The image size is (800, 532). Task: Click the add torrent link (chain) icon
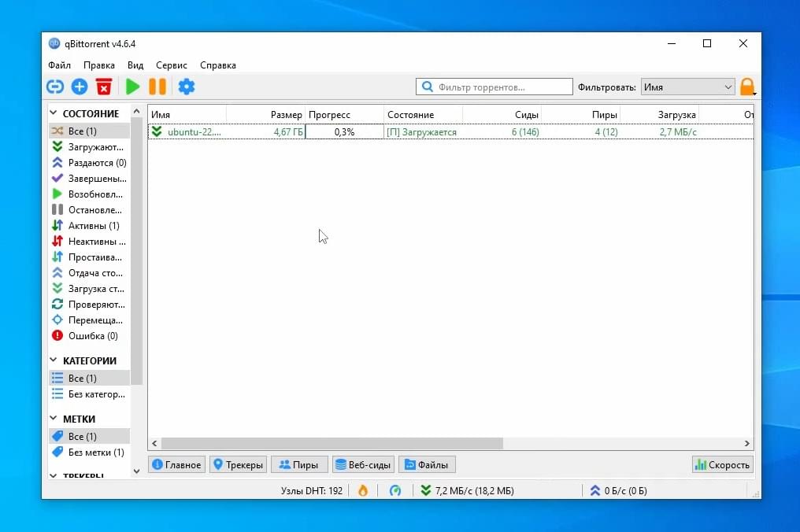(55, 87)
